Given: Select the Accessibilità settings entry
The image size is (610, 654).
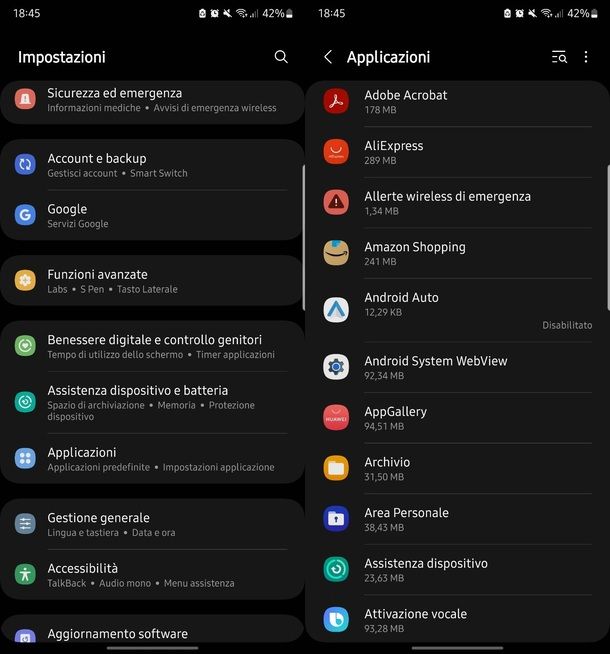Looking at the screenshot, I should [x=152, y=575].
